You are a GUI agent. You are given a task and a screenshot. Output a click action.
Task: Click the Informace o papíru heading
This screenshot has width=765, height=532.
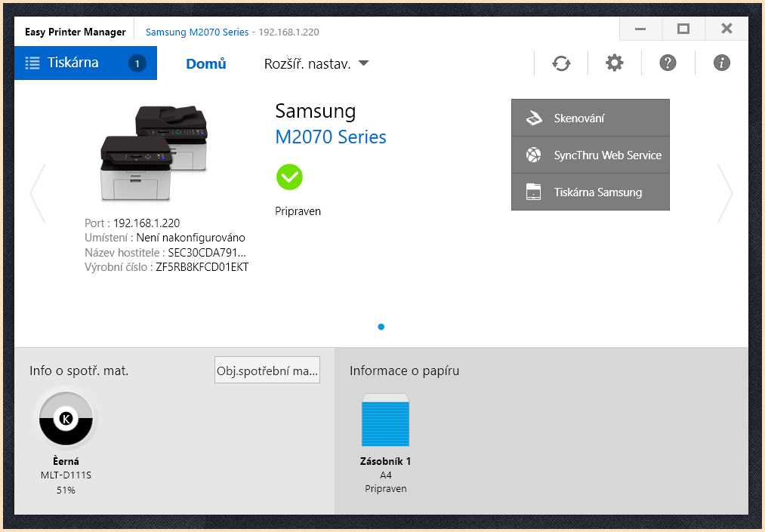pos(405,371)
